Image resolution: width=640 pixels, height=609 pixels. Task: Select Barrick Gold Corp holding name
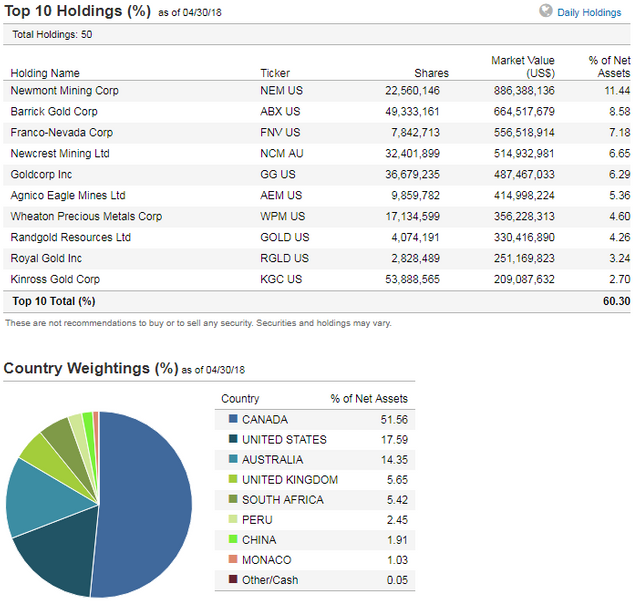54,111
